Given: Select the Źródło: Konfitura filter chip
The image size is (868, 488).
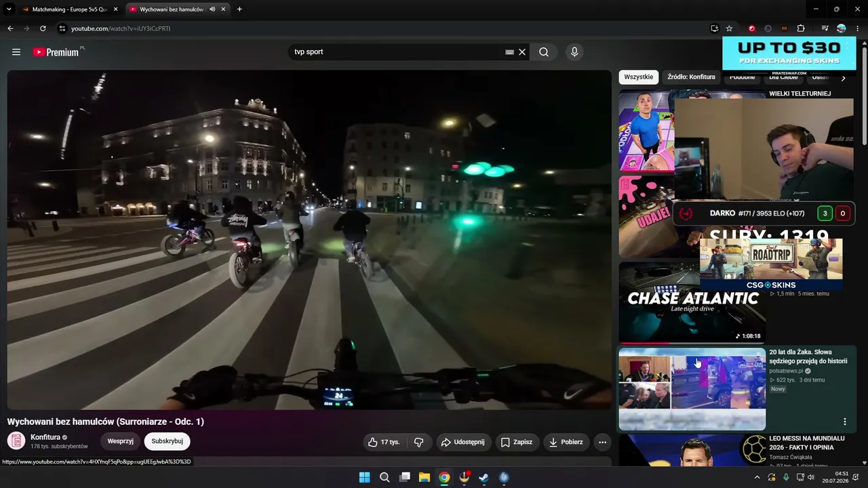Looking at the screenshot, I should click(x=691, y=77).
